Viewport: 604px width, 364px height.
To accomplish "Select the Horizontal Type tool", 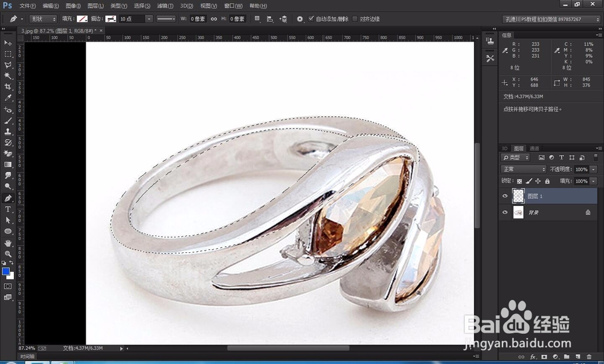I will coord(8,209).
